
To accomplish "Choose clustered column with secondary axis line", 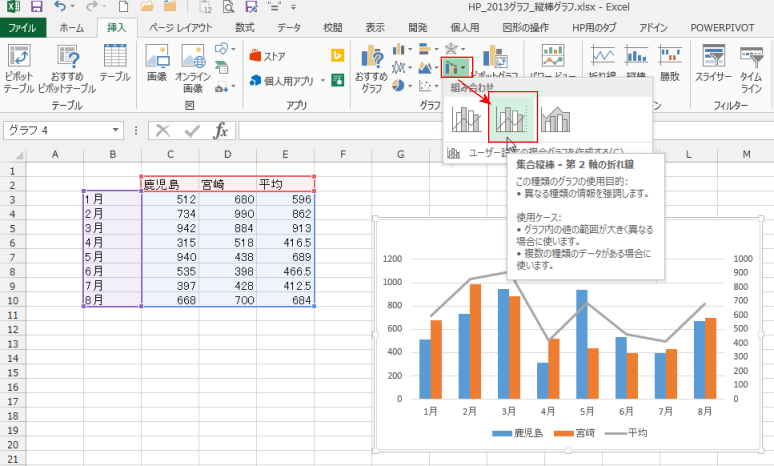I will click(512, 120).
